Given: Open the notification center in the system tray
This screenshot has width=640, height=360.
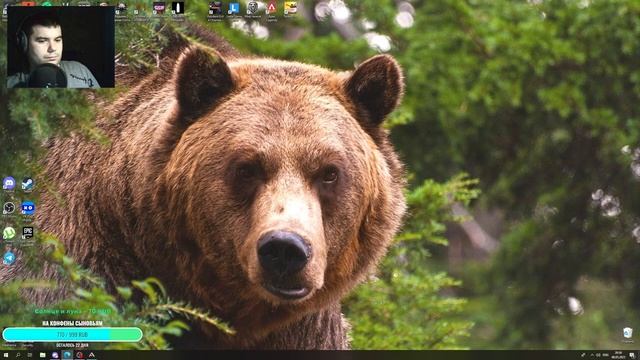Looking at the screenshot, I should [633, 355].
